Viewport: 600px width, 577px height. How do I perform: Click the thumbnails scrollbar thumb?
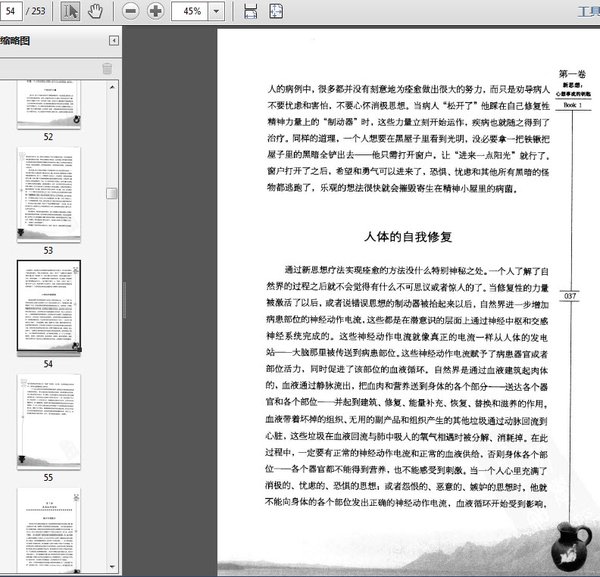[112, 194]
